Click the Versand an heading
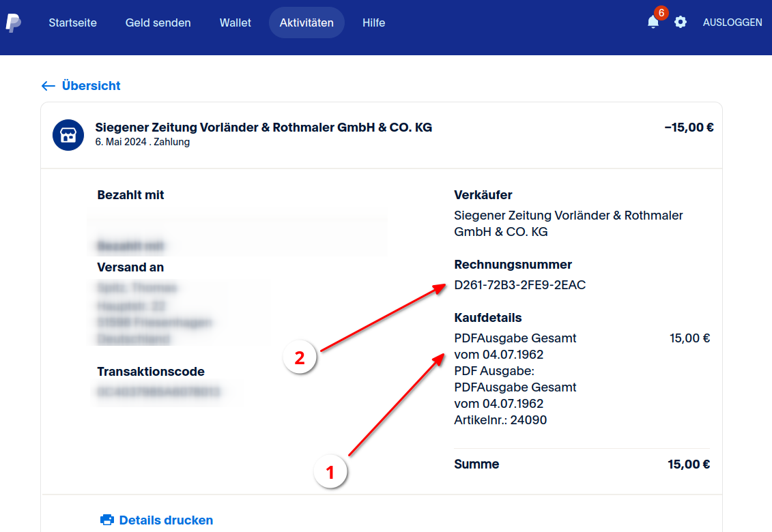772x532 pixels. (130, 267)
